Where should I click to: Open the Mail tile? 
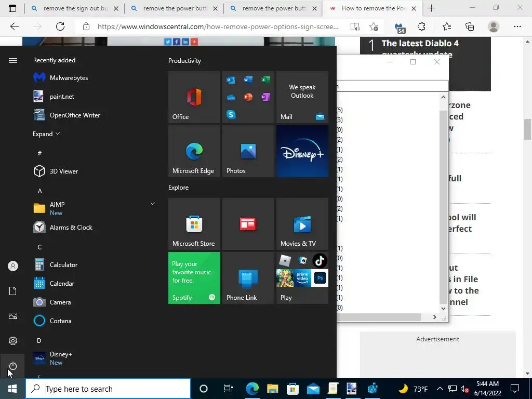[302, 97]
